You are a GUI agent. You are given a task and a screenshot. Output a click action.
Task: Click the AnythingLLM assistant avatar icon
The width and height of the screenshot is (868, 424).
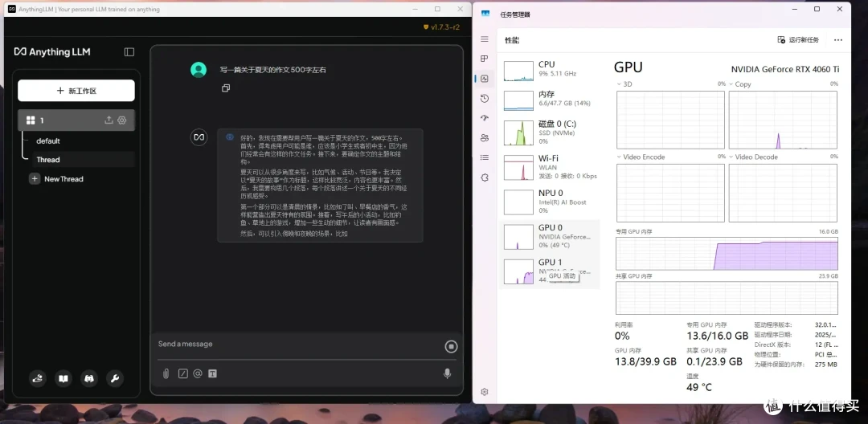point(199,137)
